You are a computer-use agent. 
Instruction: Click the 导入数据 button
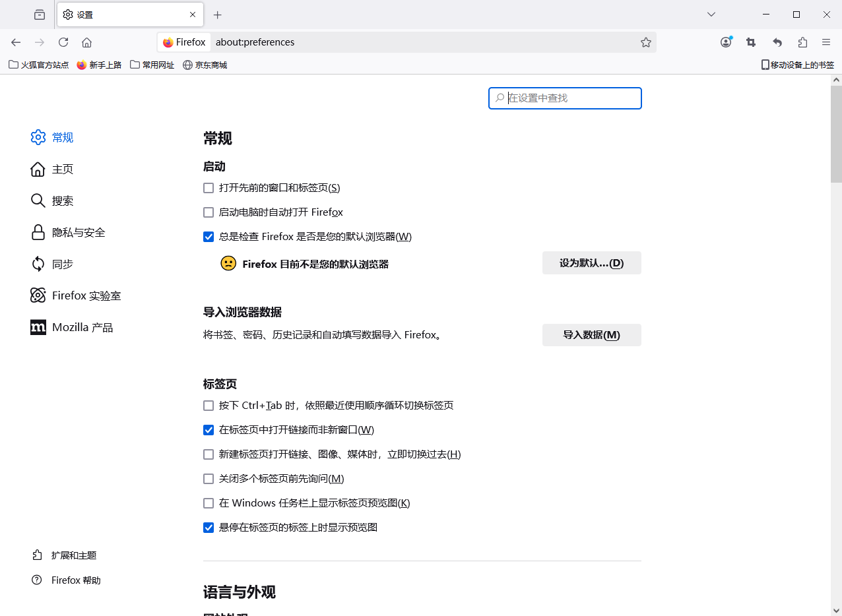(591, 335)
